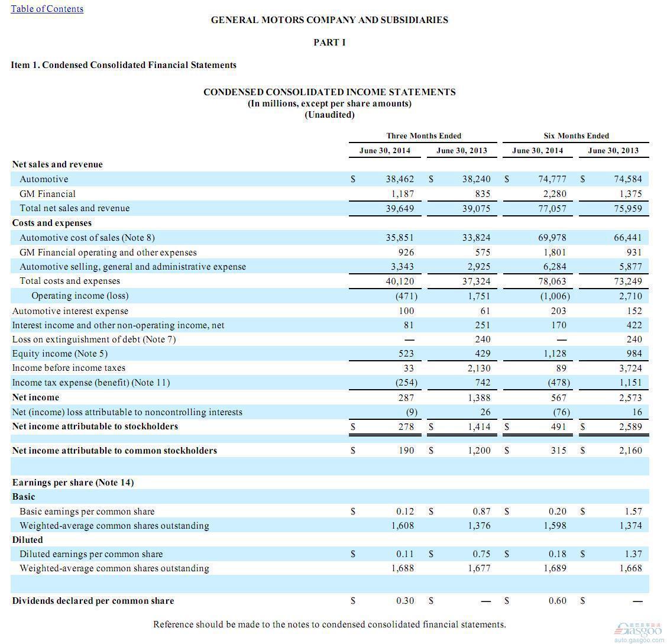Select the "Automotive" revenue row label
667x644 pixels.
click(x=44, y=179)
